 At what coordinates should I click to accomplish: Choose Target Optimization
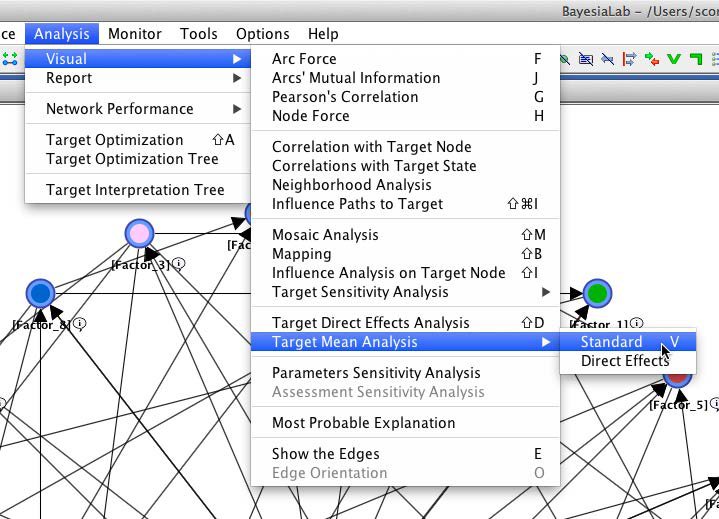(x=138, y=140)
